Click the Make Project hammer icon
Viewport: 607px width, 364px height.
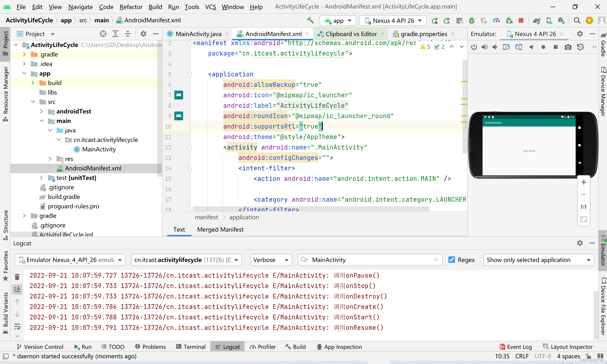[310, 21]
